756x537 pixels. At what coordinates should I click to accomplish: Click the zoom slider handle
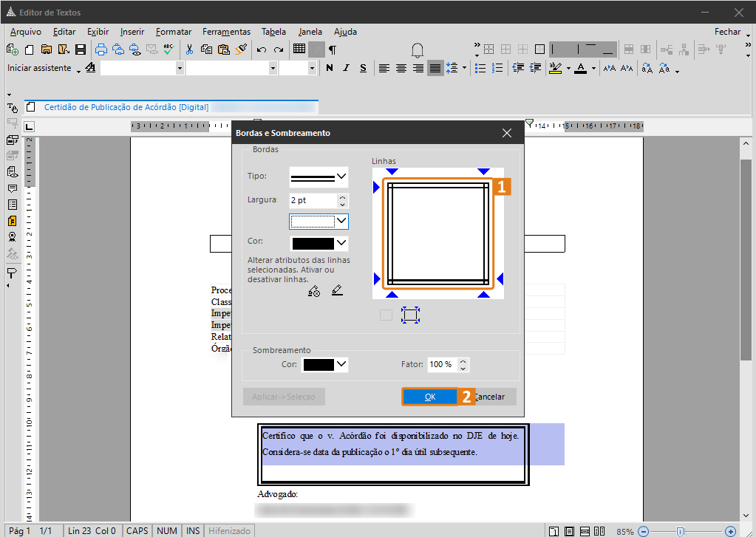[x=680, y=531]
